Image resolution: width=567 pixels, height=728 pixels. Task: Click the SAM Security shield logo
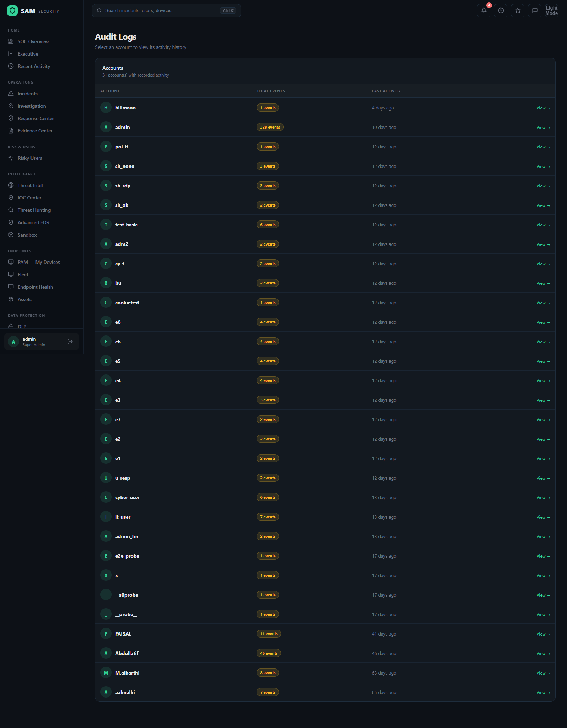click(x=12, y=11)
